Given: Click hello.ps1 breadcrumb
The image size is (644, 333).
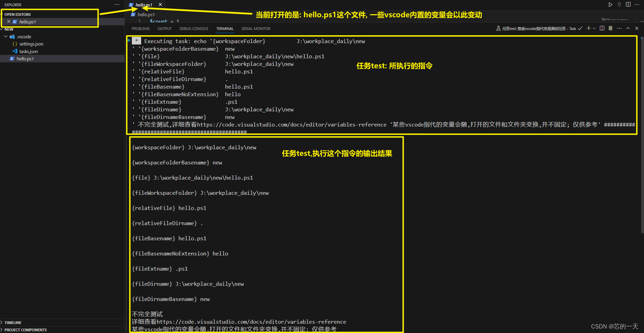Looking at the screenshot, I should (146, 14).
